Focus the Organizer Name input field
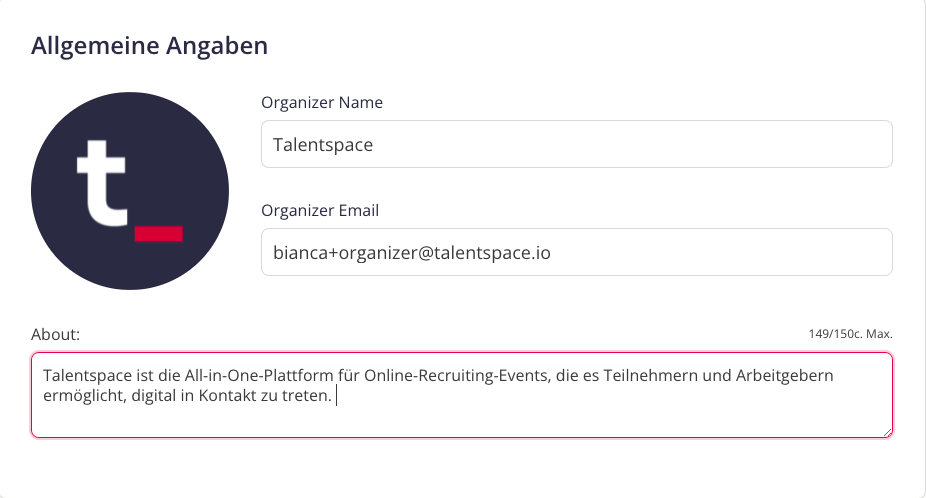This screenshot has width=926, height=498. (576, 144)
